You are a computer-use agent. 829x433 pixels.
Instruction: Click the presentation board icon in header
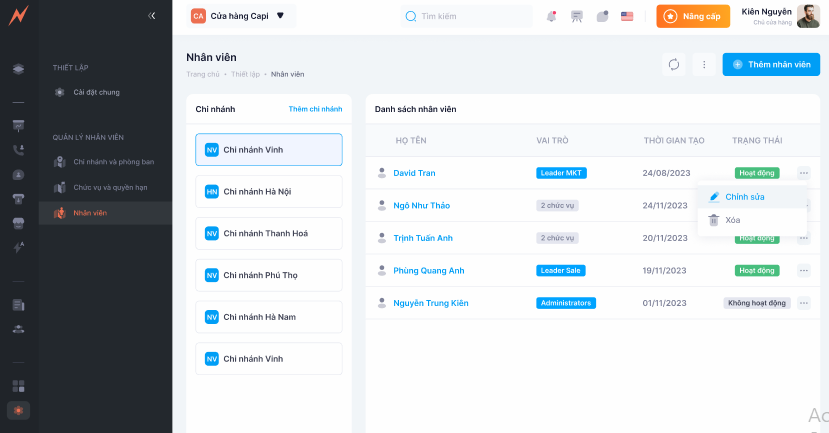click(577, 16)
